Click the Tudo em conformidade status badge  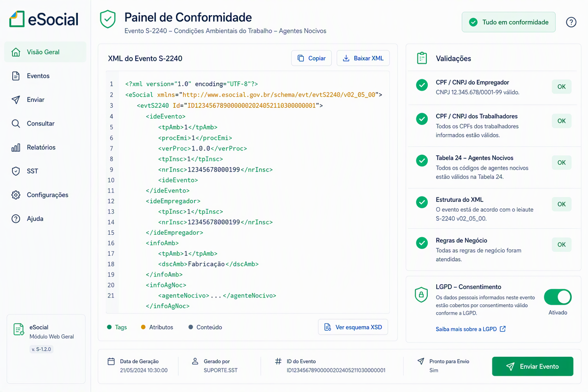(x=509, y=22)
